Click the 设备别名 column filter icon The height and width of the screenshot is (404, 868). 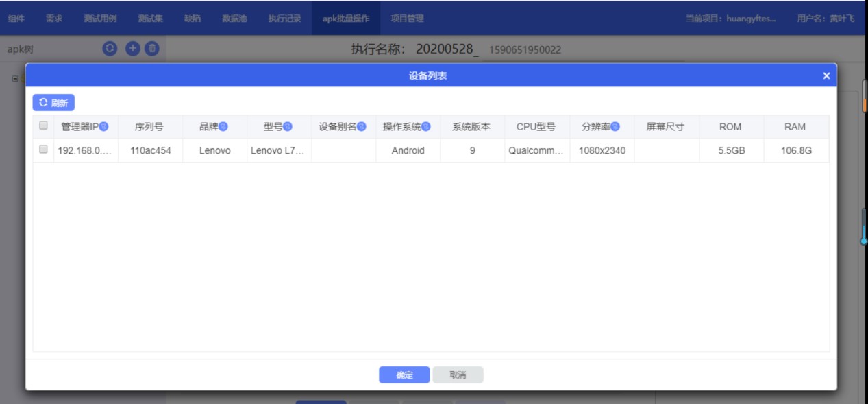pyautogui.click(x=362, y=127)
